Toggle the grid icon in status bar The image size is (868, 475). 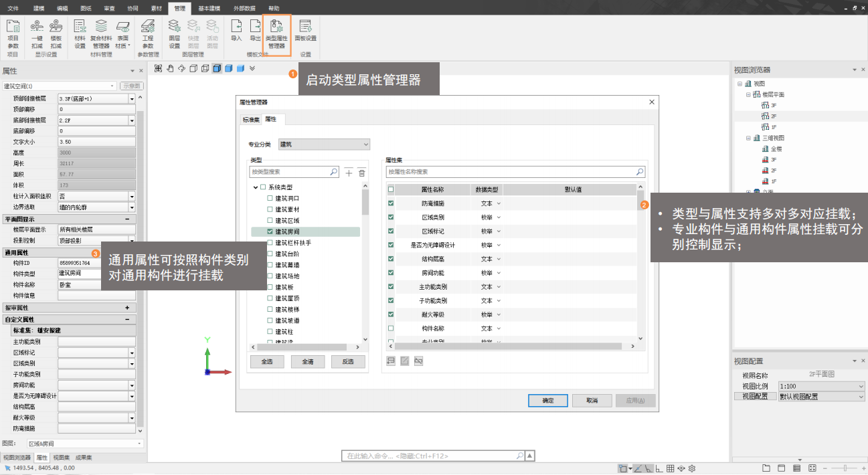(x=671, y=468)
